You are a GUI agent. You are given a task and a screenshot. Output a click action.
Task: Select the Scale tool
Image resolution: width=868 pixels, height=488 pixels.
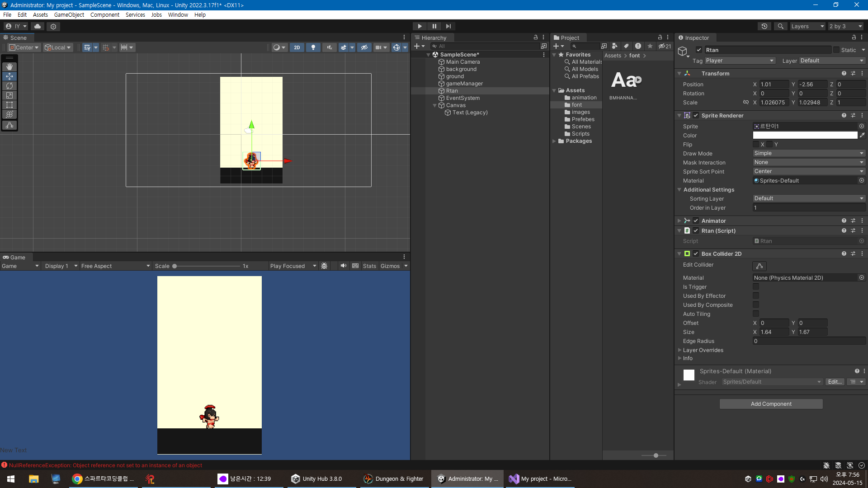click(9, 95)
